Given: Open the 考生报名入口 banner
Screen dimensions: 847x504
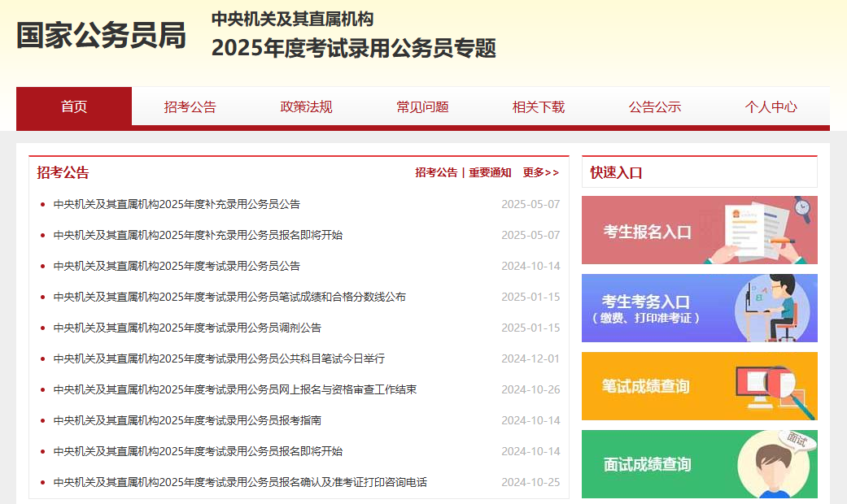Looking at the screenshot, I should pyautogui.click(x=699, y=230).
